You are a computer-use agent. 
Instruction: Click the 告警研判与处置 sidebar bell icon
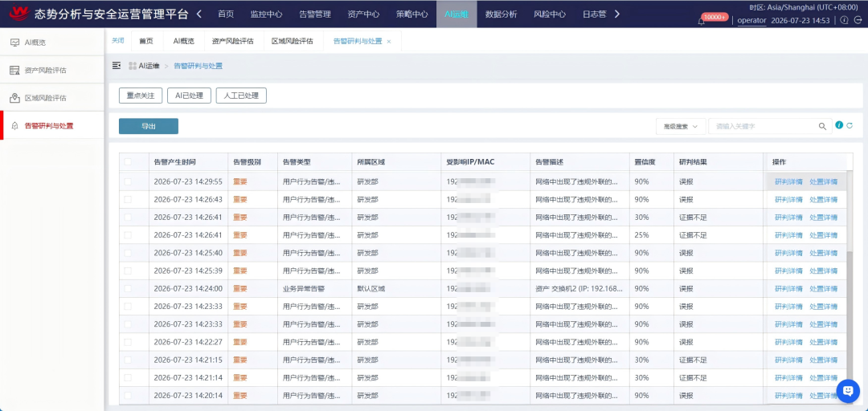(x=15, y=125)
